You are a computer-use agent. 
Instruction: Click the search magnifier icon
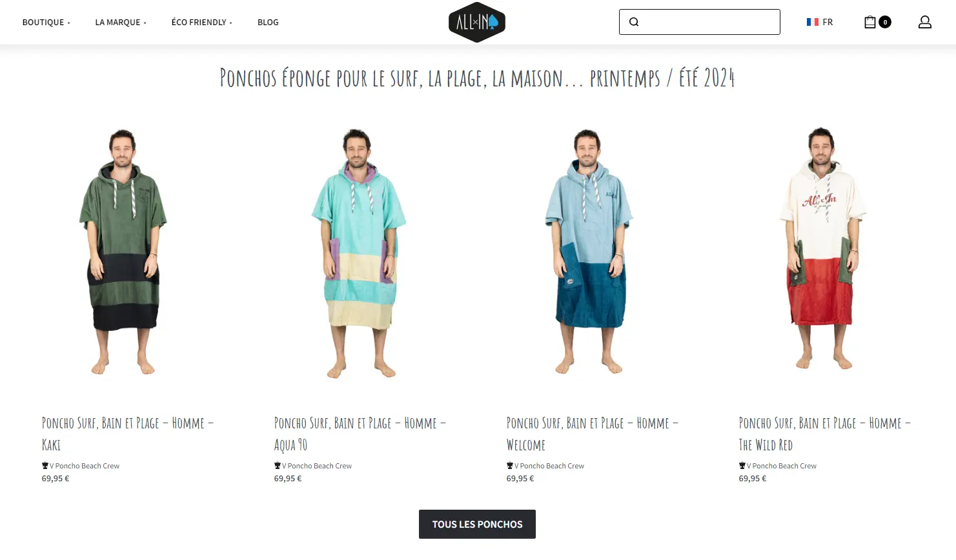coord(634,22)
